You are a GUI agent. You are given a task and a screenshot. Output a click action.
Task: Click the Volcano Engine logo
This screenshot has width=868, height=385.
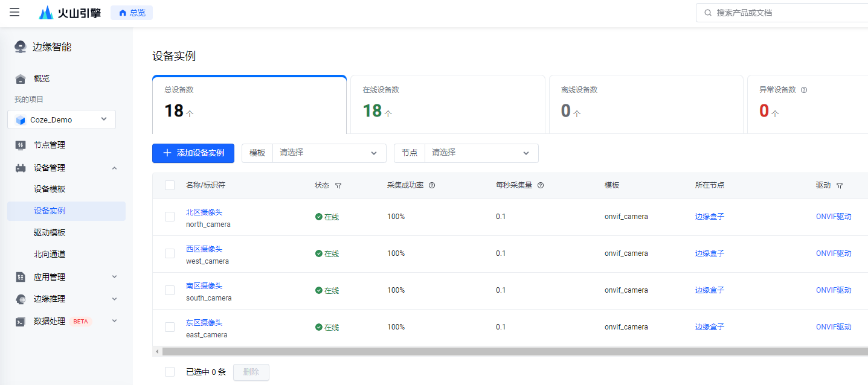tap(69, 13)
